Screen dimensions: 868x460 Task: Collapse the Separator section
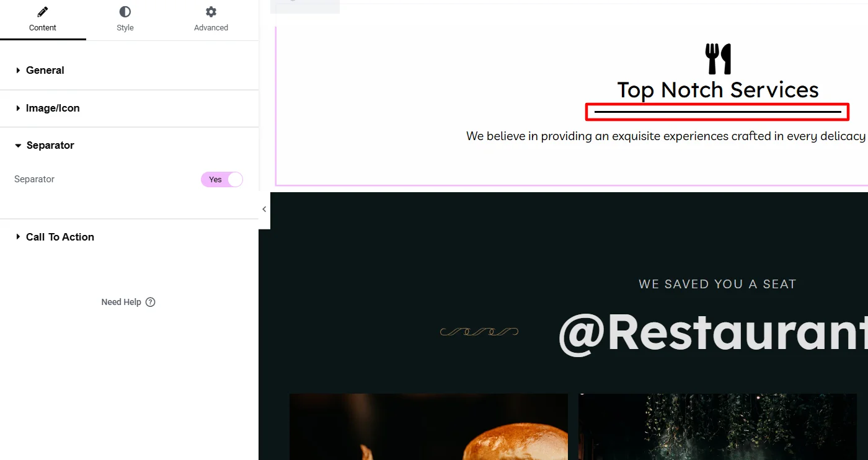point(129,146)
